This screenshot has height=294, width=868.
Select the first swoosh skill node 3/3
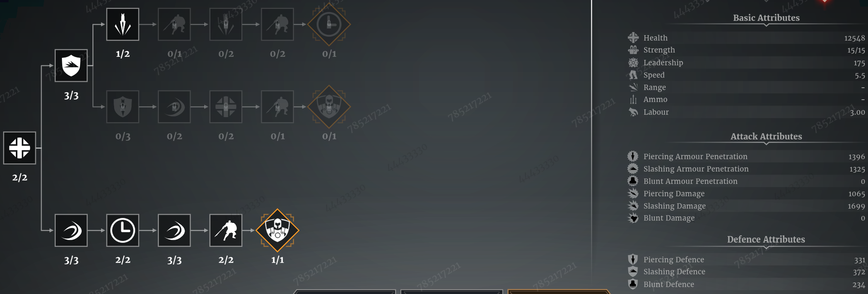(71, 230)
